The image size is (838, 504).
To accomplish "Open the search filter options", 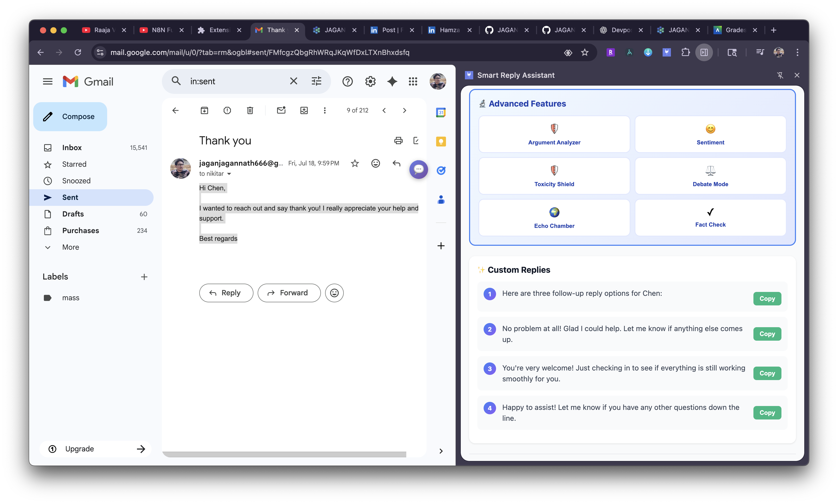I will coord(316,81).
